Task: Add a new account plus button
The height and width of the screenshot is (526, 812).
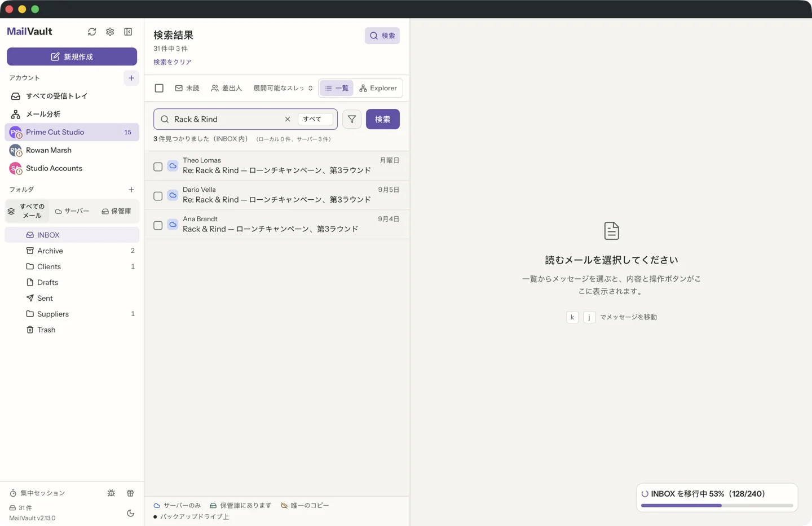Action: coord(131,78)
